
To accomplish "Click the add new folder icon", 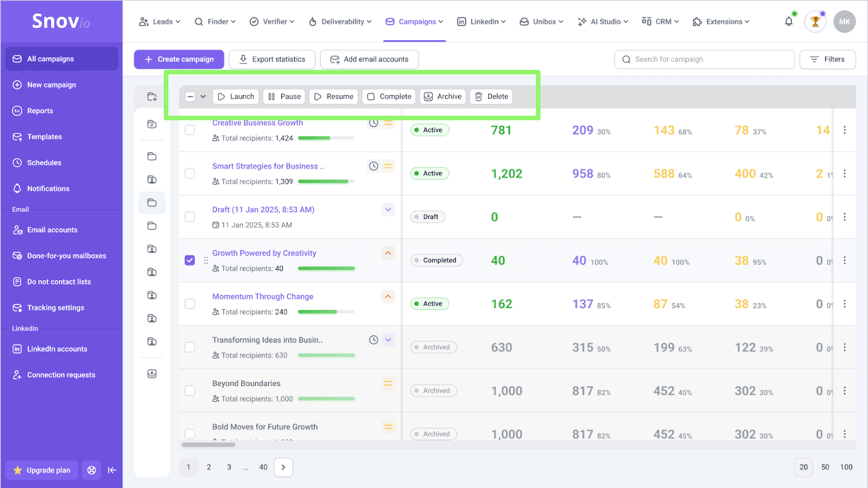I will [x=152, y=97].
